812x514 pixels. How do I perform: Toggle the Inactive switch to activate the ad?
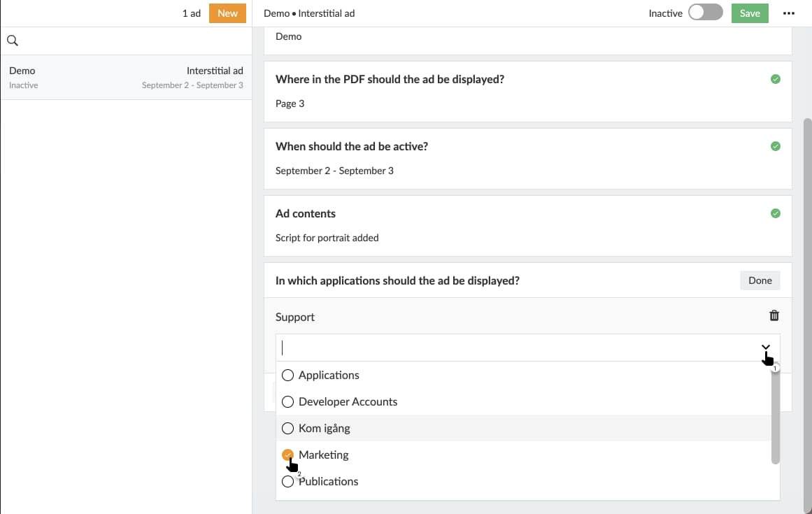tap(705, 13)
